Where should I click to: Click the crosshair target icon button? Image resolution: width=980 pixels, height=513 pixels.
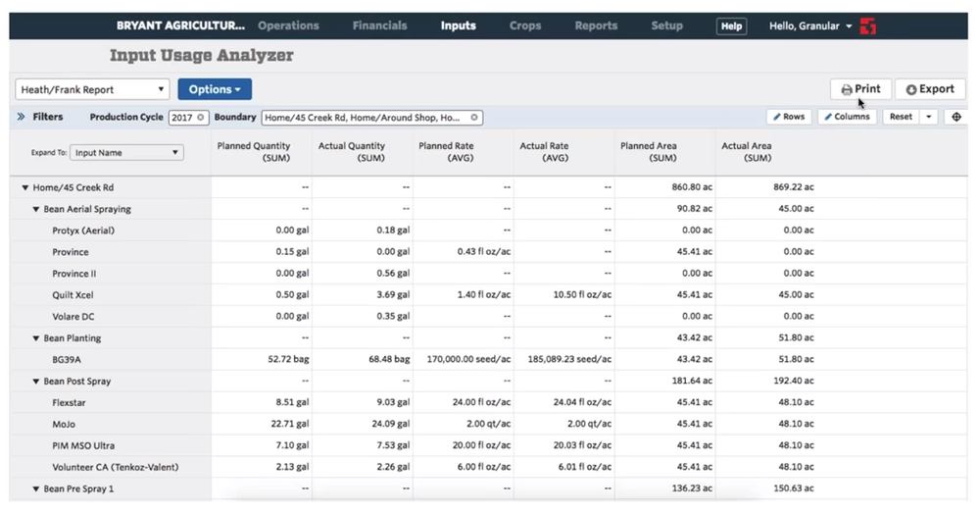click(956, 117)
